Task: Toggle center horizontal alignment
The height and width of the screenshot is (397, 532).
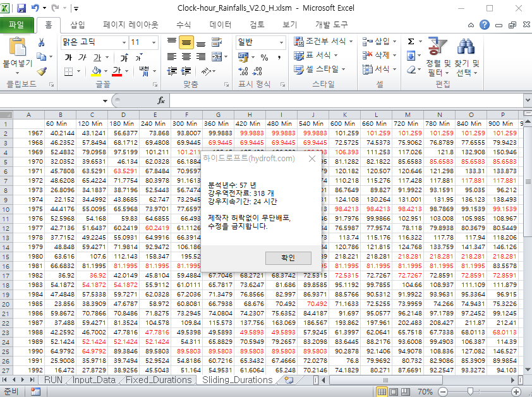Action: point(186,57)
